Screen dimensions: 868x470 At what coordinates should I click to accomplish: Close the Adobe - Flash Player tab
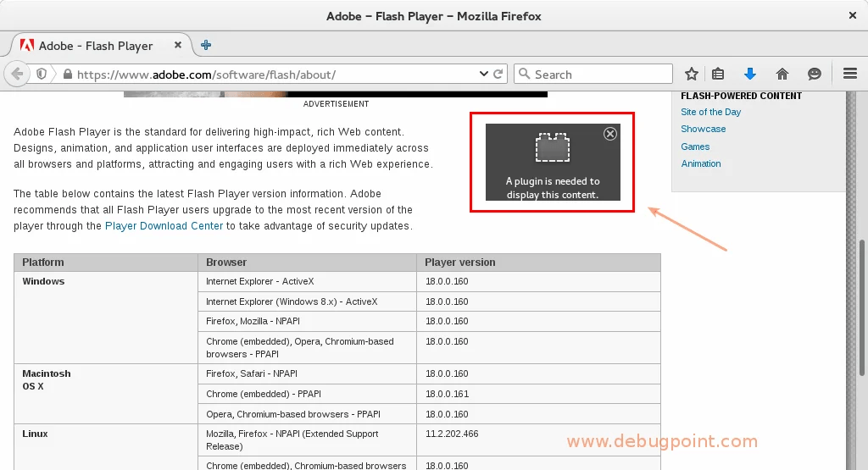(x=178, y=46)
